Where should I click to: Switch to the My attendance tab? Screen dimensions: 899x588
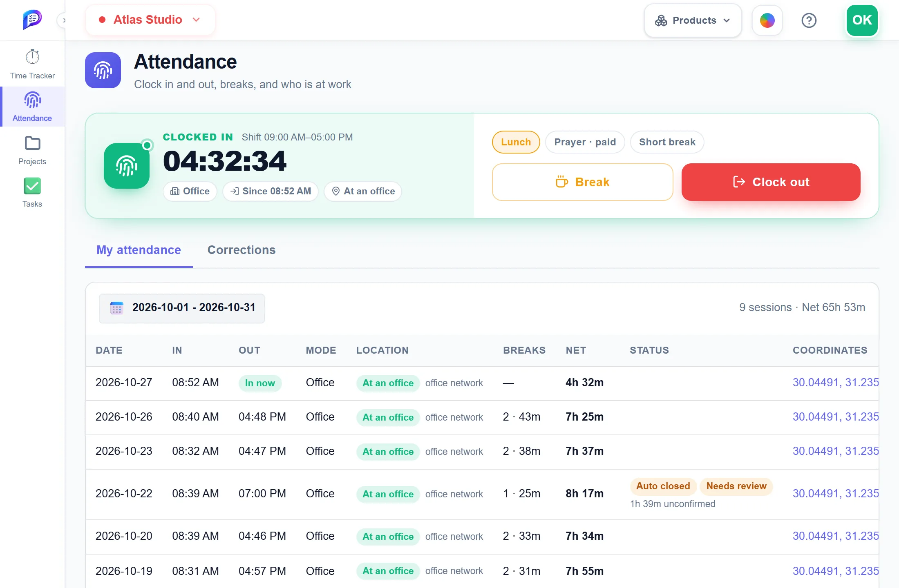click(x=139, y=250)
